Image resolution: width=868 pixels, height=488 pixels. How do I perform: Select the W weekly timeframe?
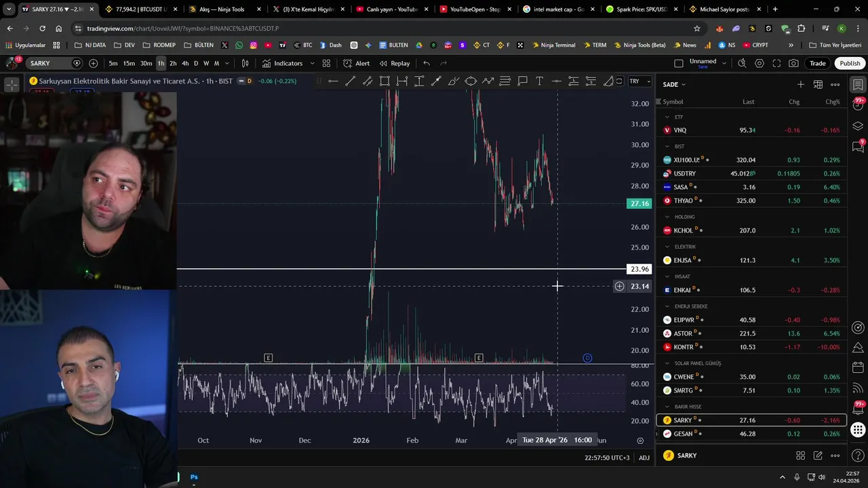206,63
